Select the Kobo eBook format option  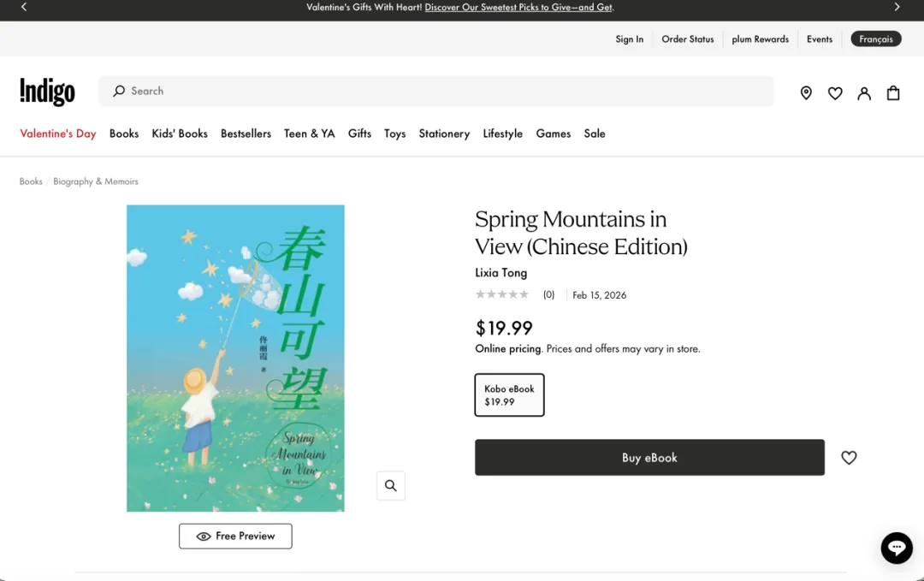click(509, 395)
